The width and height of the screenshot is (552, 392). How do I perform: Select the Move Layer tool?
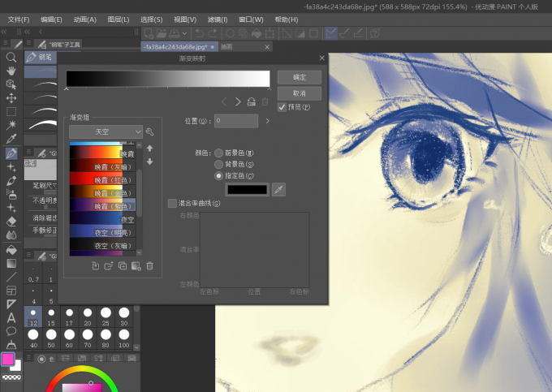[x=11, y=98]
